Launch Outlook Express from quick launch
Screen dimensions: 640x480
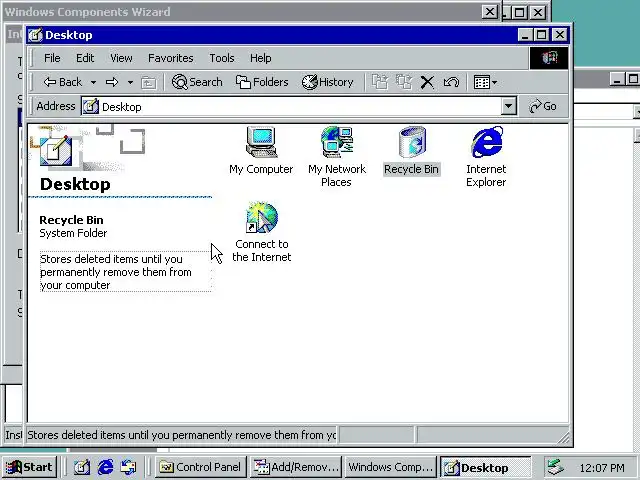(129, 467)
